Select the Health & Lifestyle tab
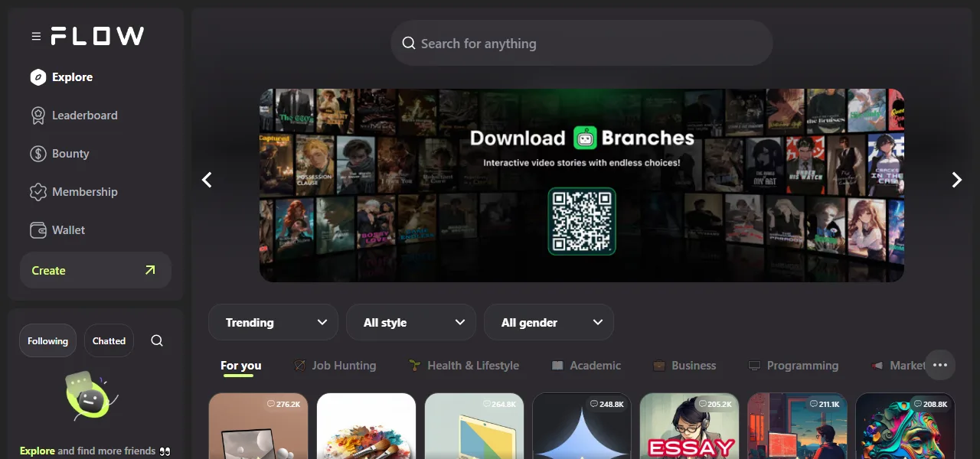 [464, 366]
